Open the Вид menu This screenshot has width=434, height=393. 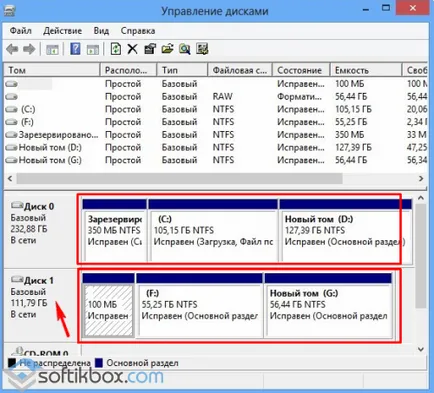(101, 31)
